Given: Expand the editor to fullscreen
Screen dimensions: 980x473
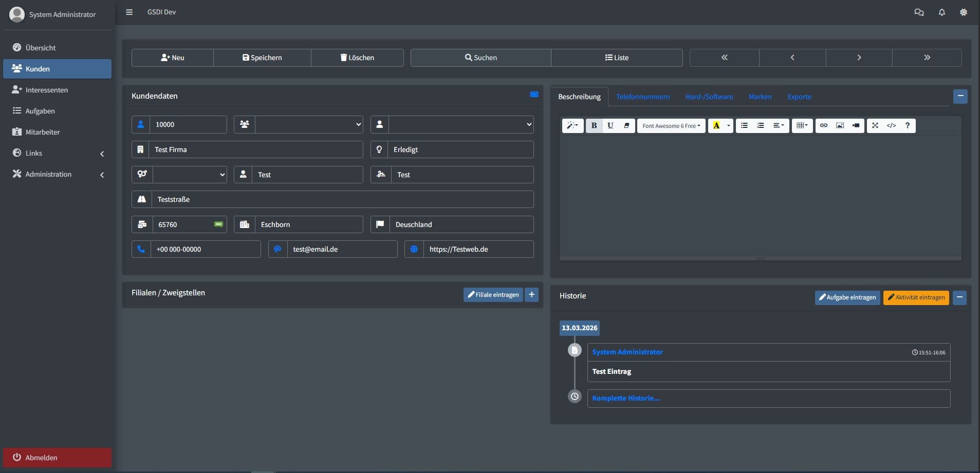Looking at the screenshot, I should click(875, 126).
